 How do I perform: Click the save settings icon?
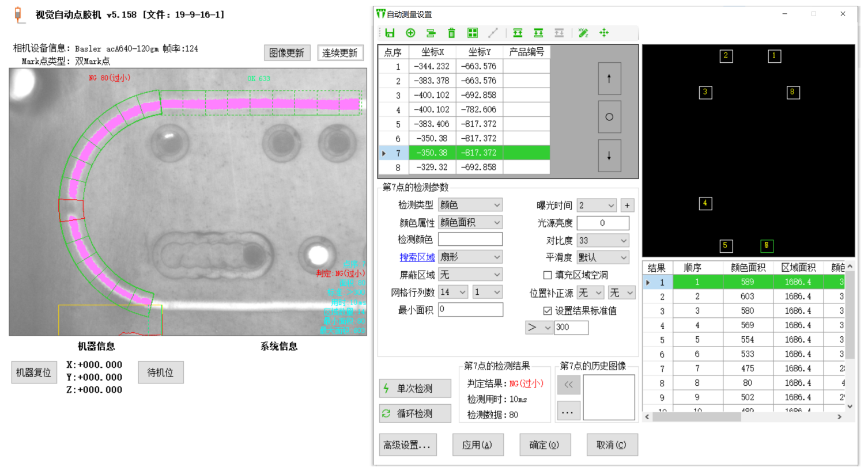coord(390,33)
